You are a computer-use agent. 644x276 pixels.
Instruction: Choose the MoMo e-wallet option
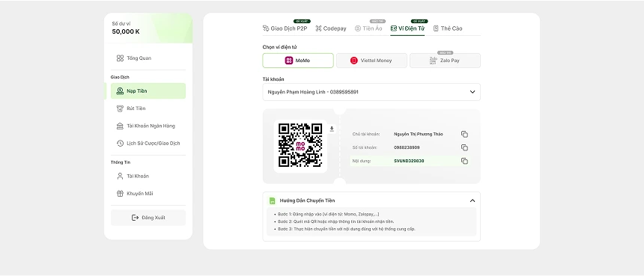coord(298,61)
